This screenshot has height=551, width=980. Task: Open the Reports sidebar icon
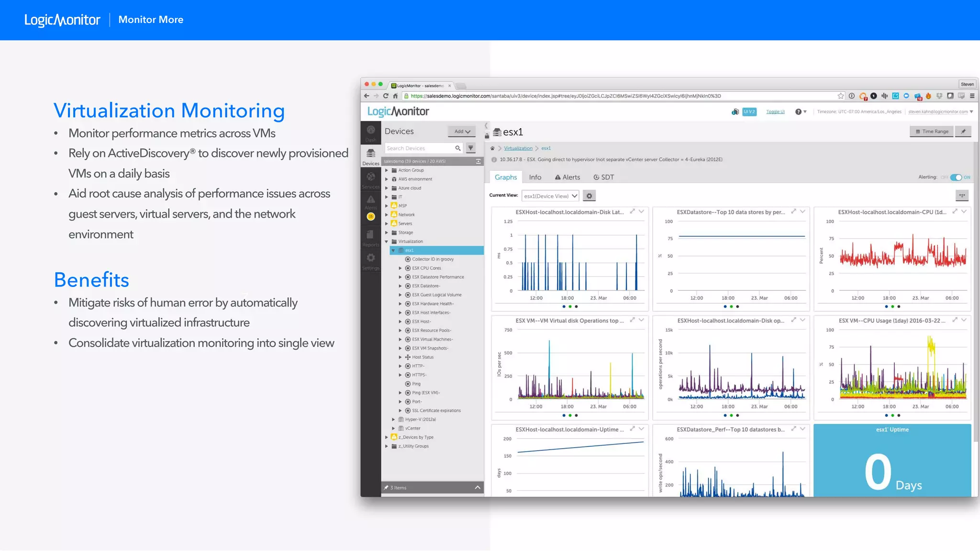[x=371, y=238]
